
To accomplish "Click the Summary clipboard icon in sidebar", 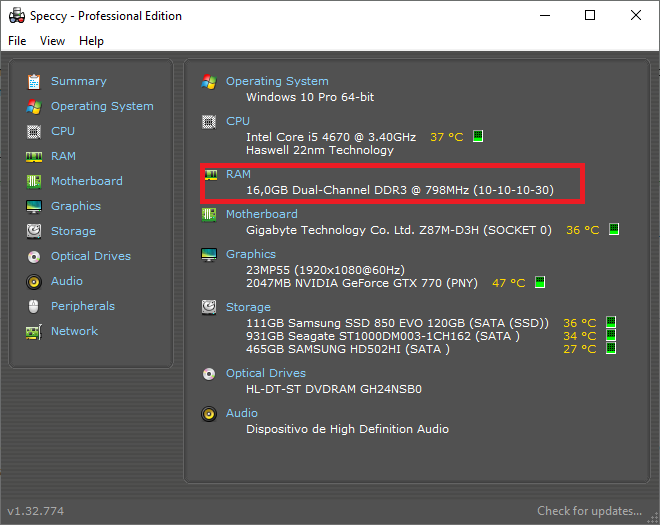I will 34,82.
